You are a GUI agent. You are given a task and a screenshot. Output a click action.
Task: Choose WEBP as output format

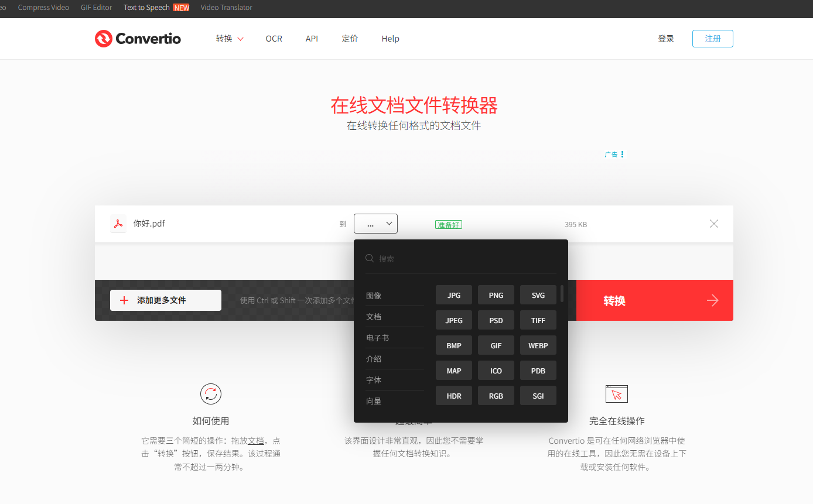tap(538, 345)
